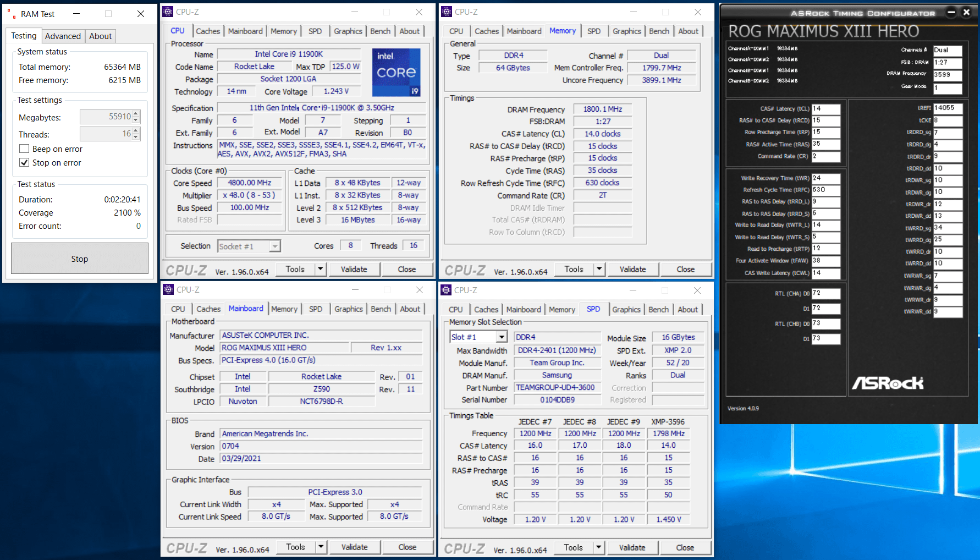
Task: Click the Threads spinner arrows in RAM Test
Action: pos(136,134)
